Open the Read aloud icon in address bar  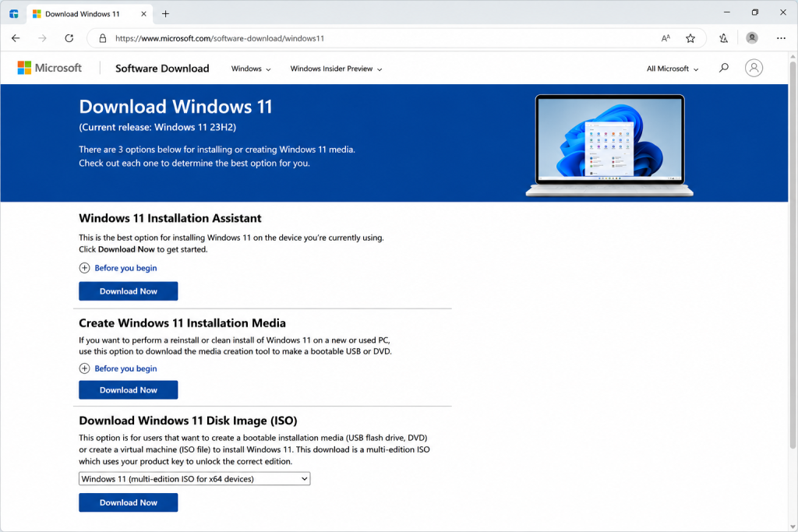click(666, 38)
